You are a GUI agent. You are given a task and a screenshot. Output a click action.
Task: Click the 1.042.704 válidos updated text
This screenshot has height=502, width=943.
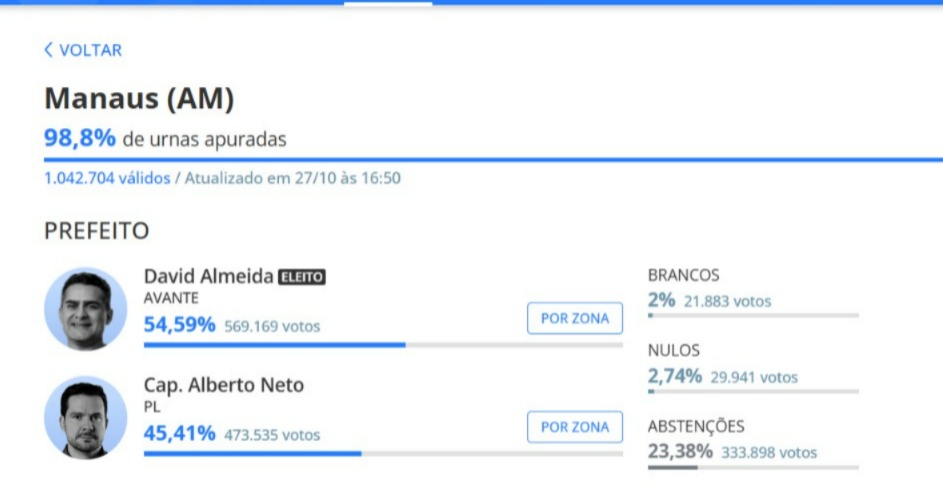[222, 178]
